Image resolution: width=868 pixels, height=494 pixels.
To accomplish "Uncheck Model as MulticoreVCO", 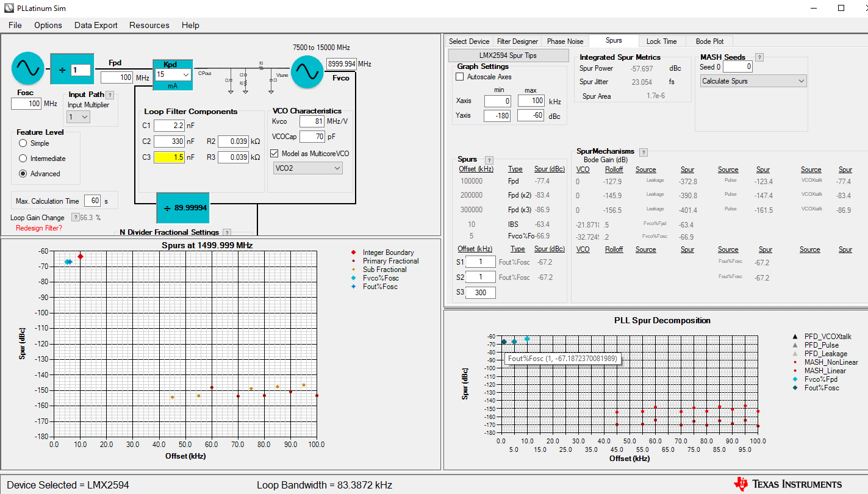I will click(274, 154).
